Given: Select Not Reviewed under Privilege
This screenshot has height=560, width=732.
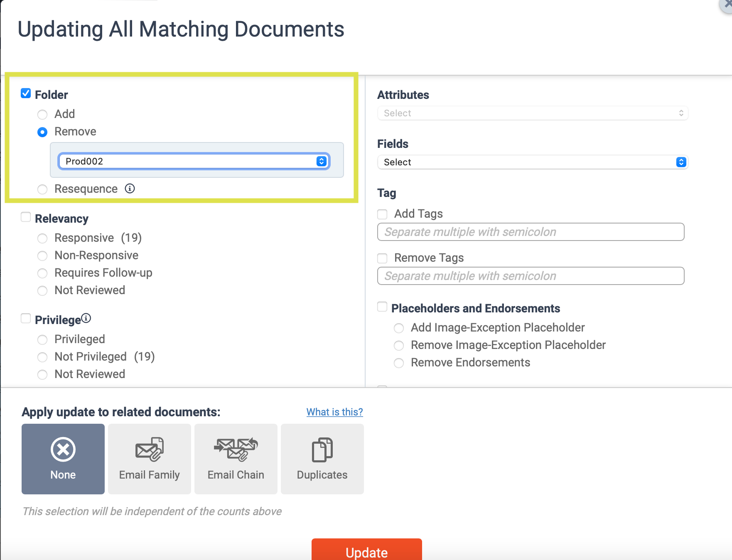Looking at the screenshot, I should tap(42, 375).
